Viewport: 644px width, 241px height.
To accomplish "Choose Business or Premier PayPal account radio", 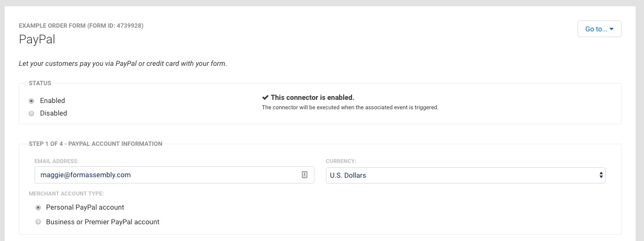I will [38, 222].
